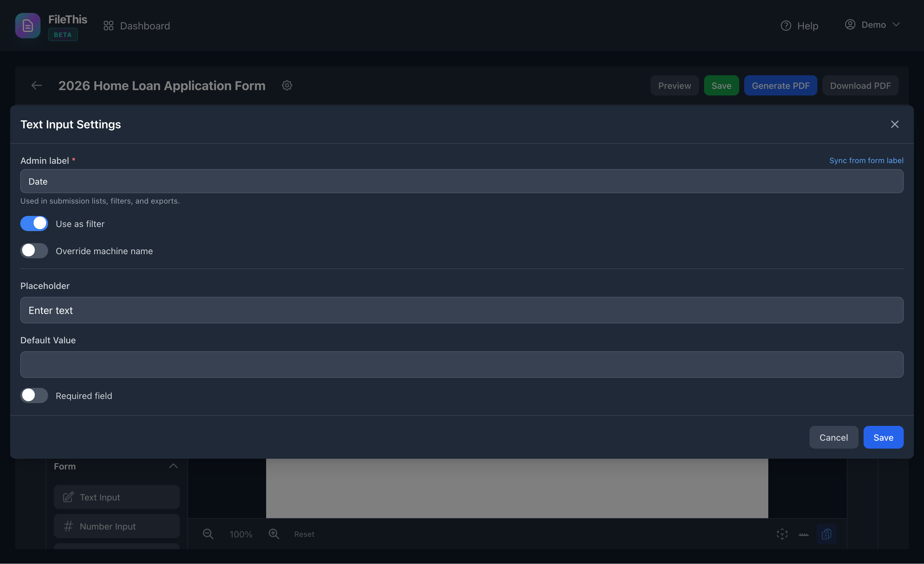
Task: Close the Text Input Settings dialog
Action: tap(895, 124)
